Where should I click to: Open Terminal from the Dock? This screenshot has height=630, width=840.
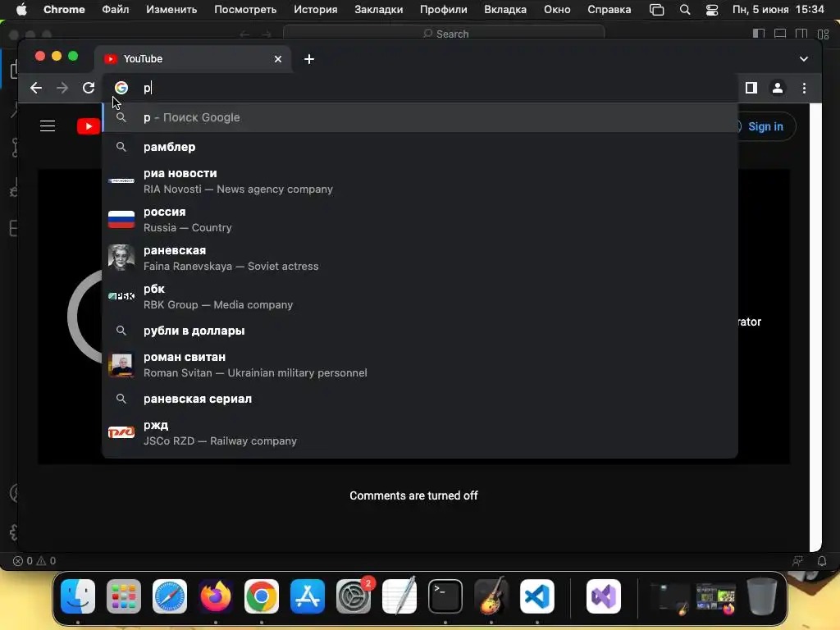click(x=445, y=596)
